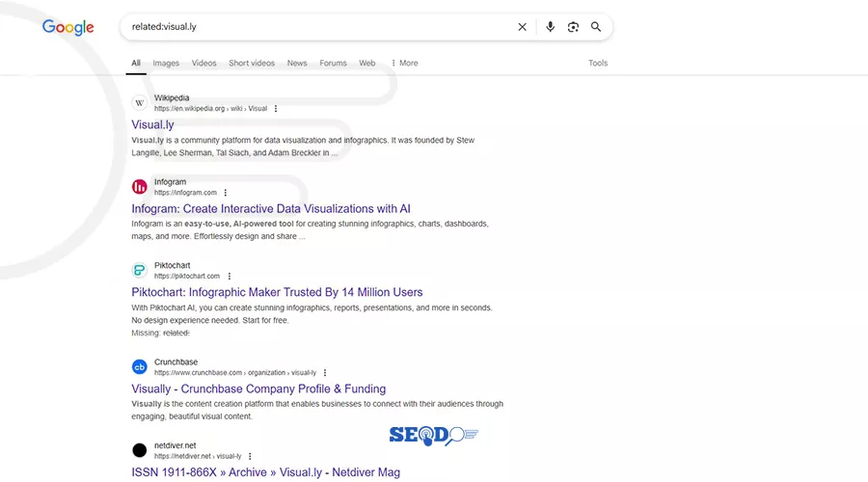Open the three-dot menu beside netdiver.net URL
Screen dimensions: 868x482
(x=250, y=457)
